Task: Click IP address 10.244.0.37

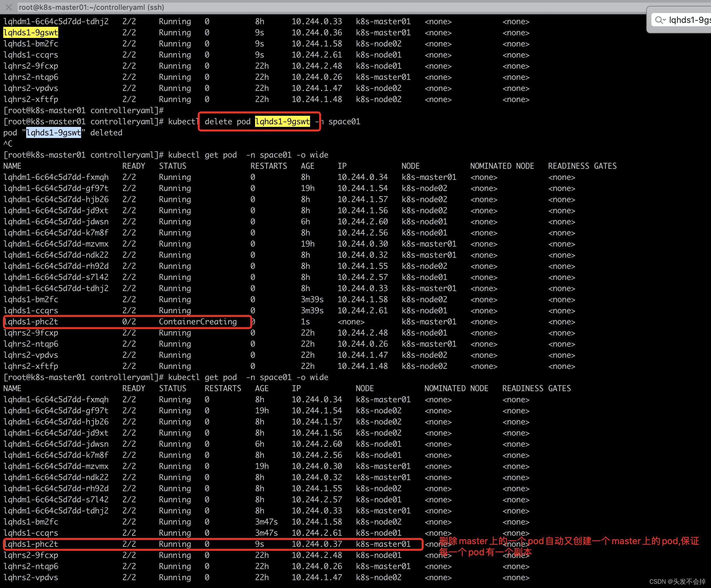Action: tap(317, 544)
